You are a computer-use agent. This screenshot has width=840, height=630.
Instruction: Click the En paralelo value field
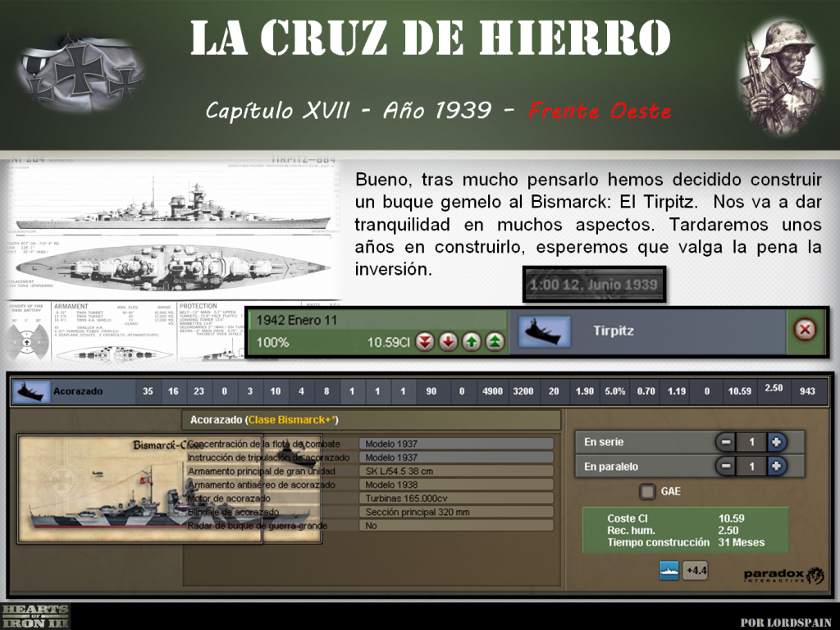click(751, 466)
